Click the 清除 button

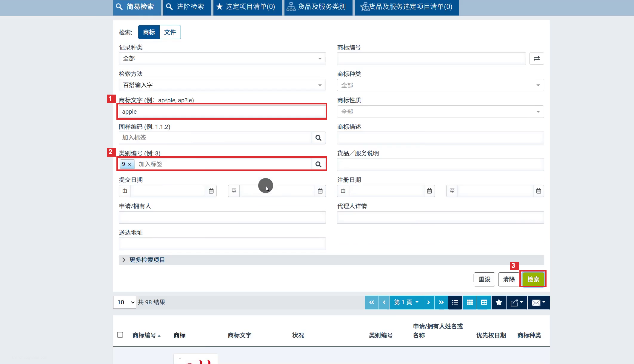point(509,279)
